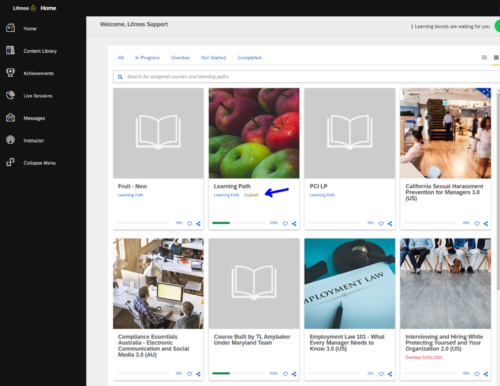Open the Compliance Essentials Australia course title
The height and width of the screenshot is (386, 500).
tap(153, 346)
